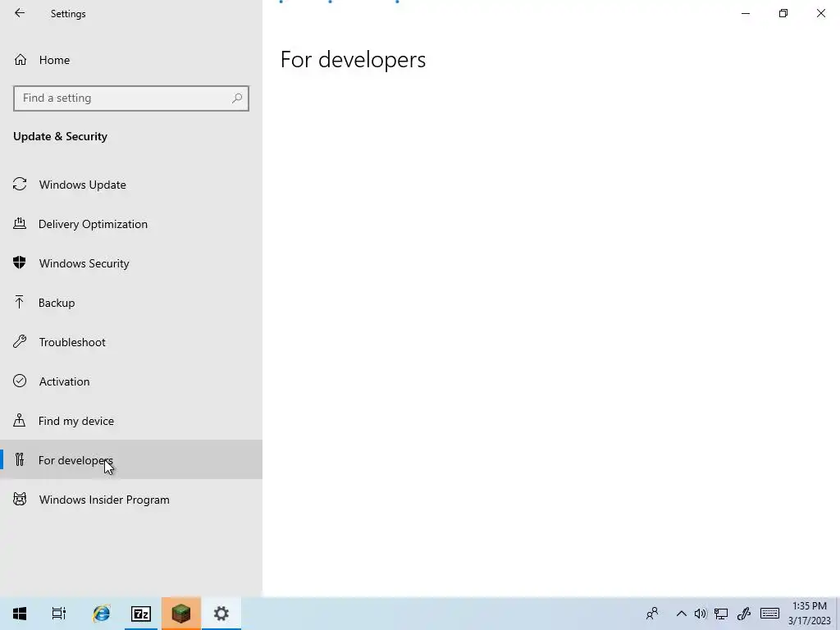Click the Home house icon
840x630 pixels.
coord(21,60)
